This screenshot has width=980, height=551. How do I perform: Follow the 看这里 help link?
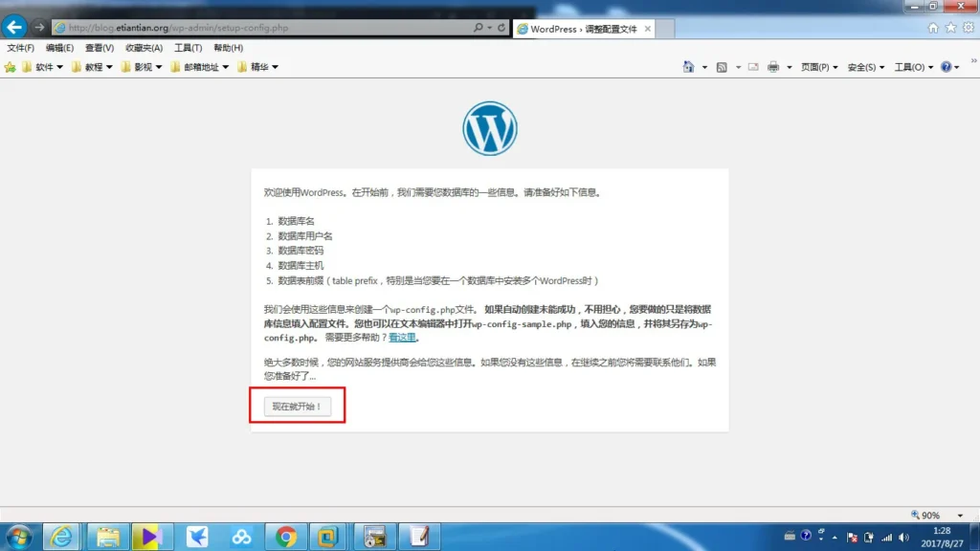[402, 338]
